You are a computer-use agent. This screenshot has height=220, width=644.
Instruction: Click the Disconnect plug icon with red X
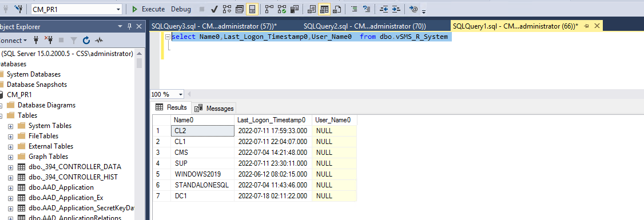[49, 40]
